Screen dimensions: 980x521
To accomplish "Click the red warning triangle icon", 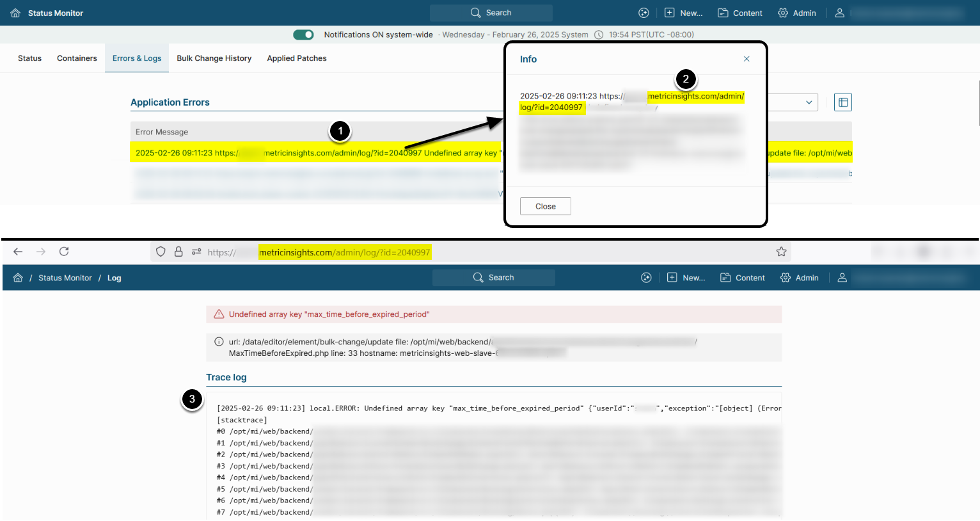I will (219, 314).
